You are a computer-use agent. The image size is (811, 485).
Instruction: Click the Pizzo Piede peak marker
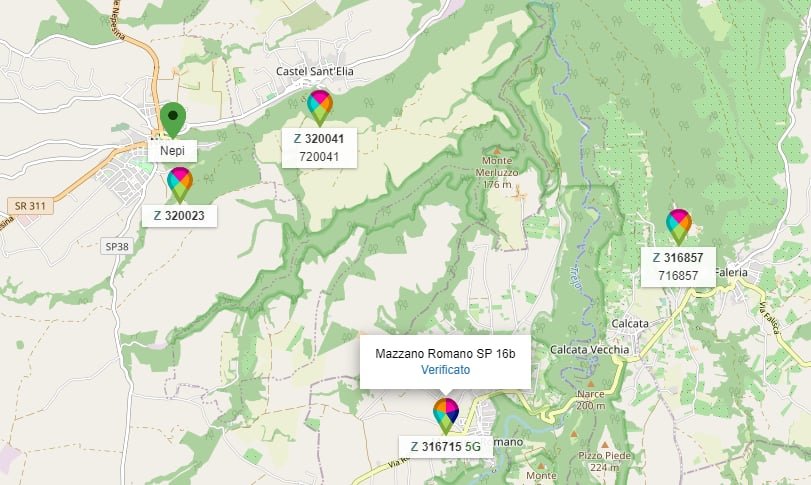click(605, 445)
